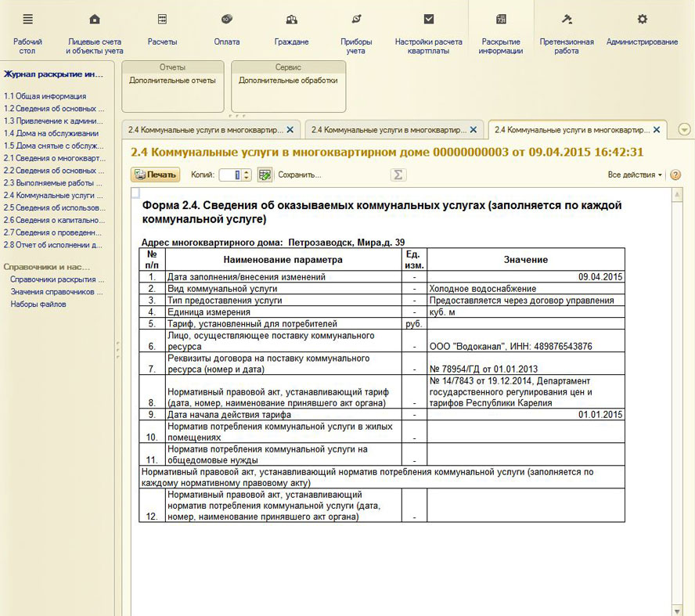Image resolution: width=695 pixels, height=616 pixels.
Task: Close second 2.4 Коммунальные услуги tab
Action: click(x=474, y=130)
